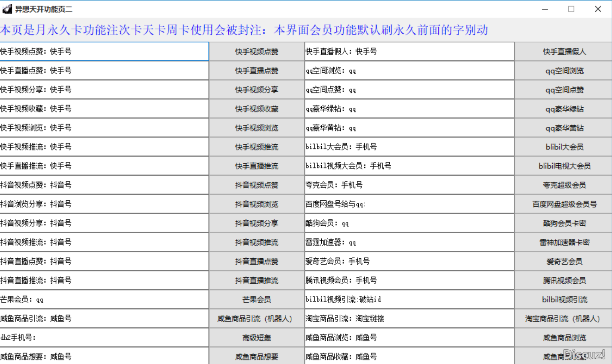
Task: Click the 百度网盘超级会员号 button
Action: [x=563, y=204]
